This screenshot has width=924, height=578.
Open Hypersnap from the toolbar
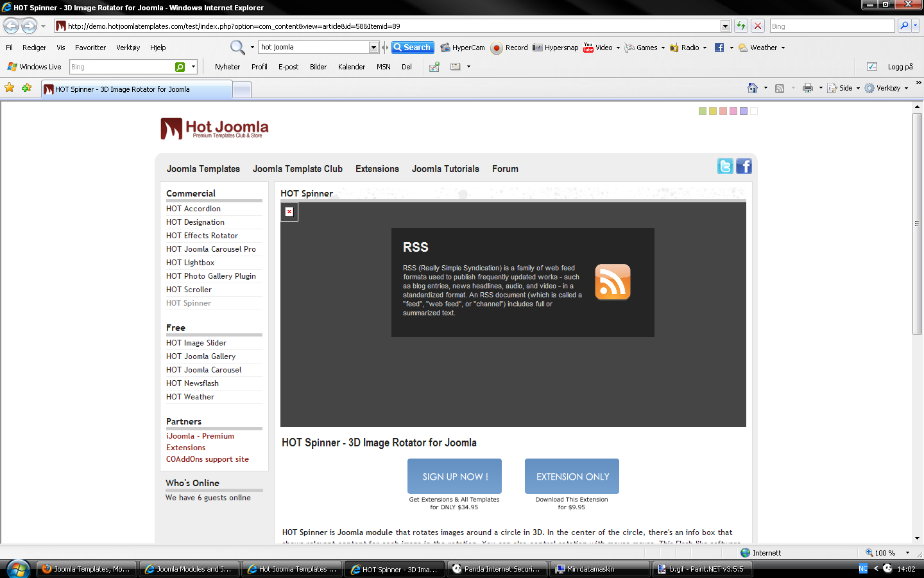coord(556,48)
